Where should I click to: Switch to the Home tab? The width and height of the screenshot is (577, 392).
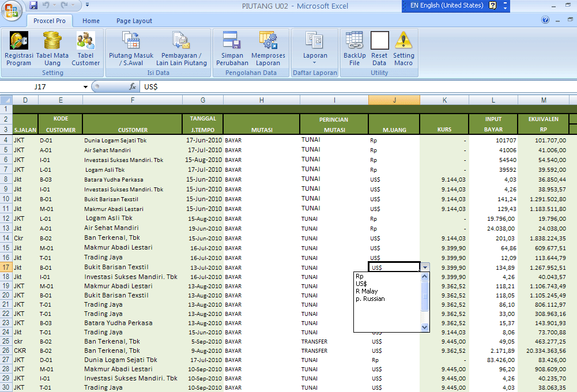[x=91, y=21]
